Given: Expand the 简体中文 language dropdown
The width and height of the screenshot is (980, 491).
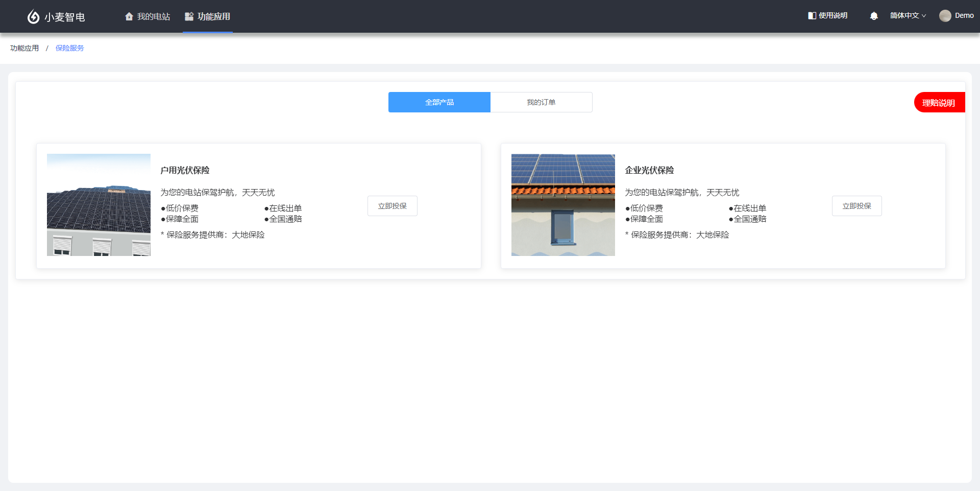Looking at the screenshot, I should (904, 16).
